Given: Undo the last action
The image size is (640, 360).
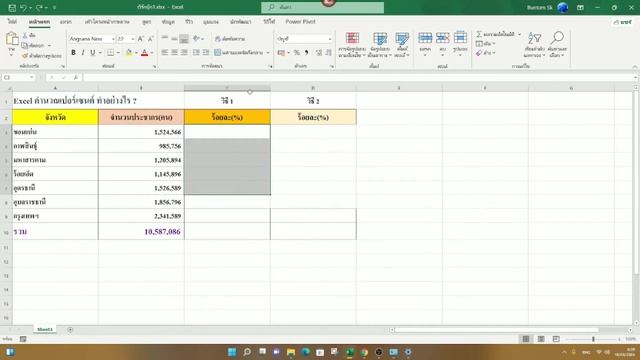Looking at the screenshot, I should coord(24,7).
